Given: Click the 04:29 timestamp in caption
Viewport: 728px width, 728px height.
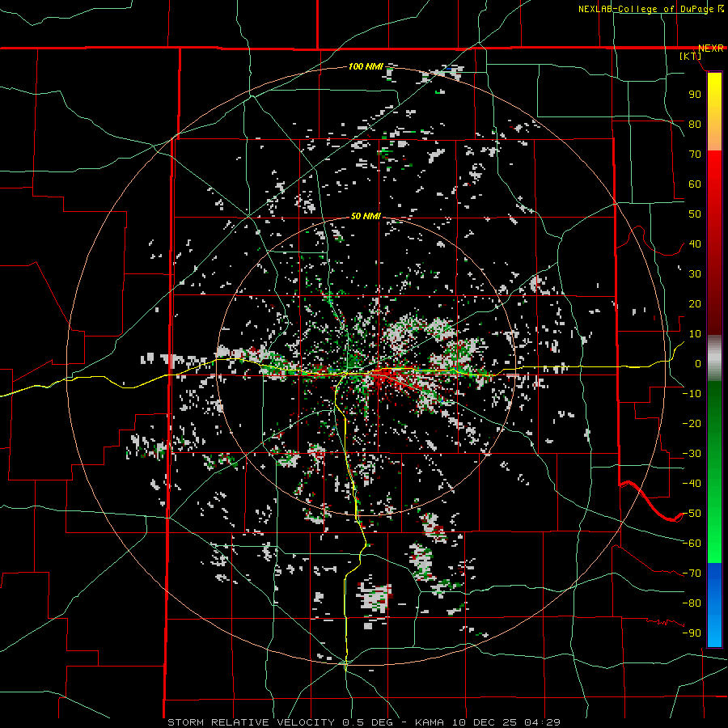Looking at the screenshot, I should click(542, 722).
